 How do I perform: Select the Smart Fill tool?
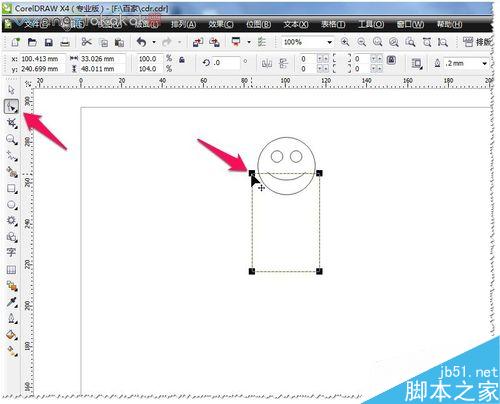(x=12, y=172)
